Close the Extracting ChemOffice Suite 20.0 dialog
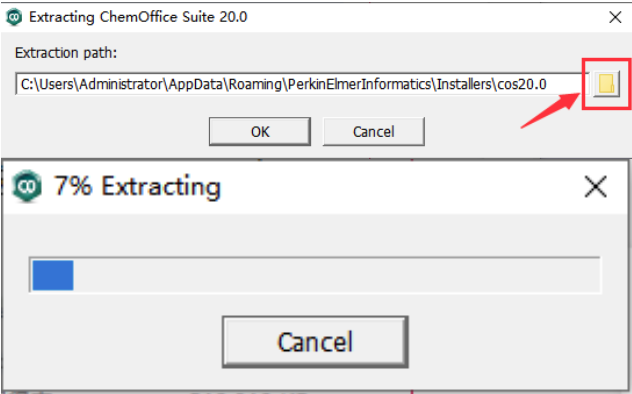 click(x=615, y=17)
